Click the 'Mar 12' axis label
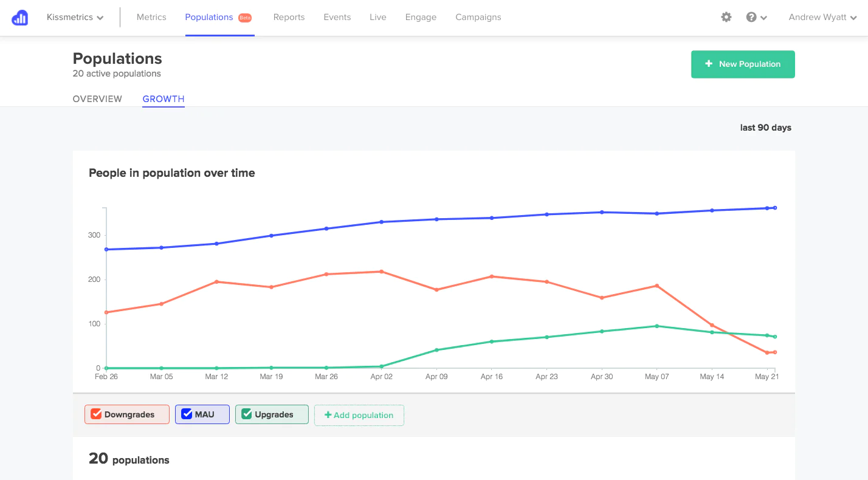868x480 pixels. (216, 377)
